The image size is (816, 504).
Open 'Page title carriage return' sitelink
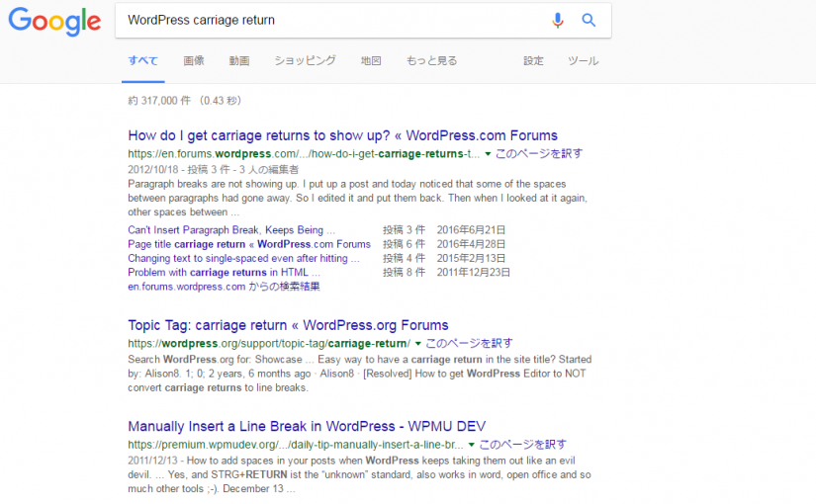[249, 244]
